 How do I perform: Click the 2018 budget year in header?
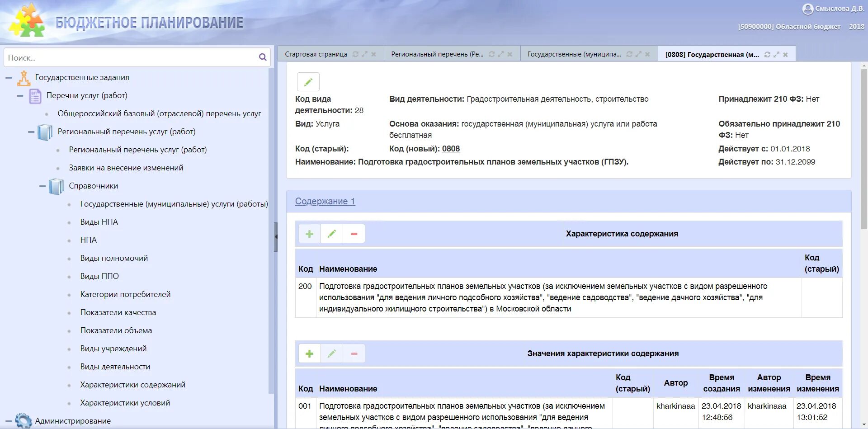pyautogui.click(x=856, y=27)
